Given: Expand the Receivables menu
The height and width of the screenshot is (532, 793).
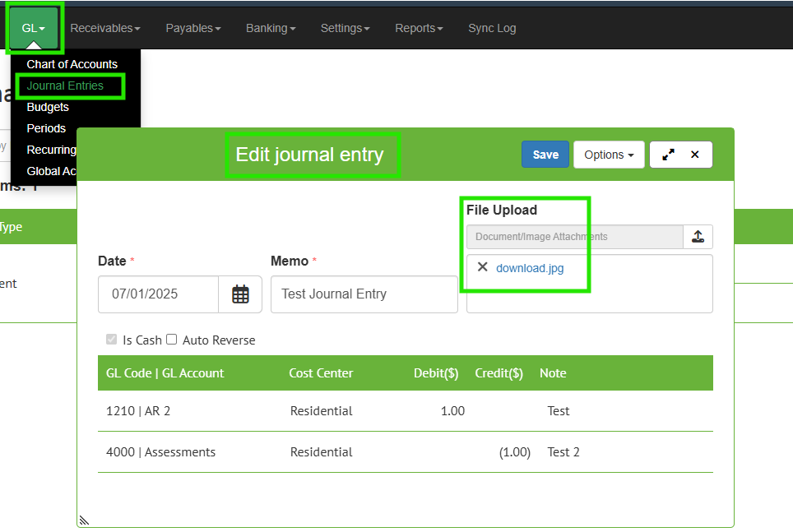Looking at the screenshot, I should click(105, 28).
